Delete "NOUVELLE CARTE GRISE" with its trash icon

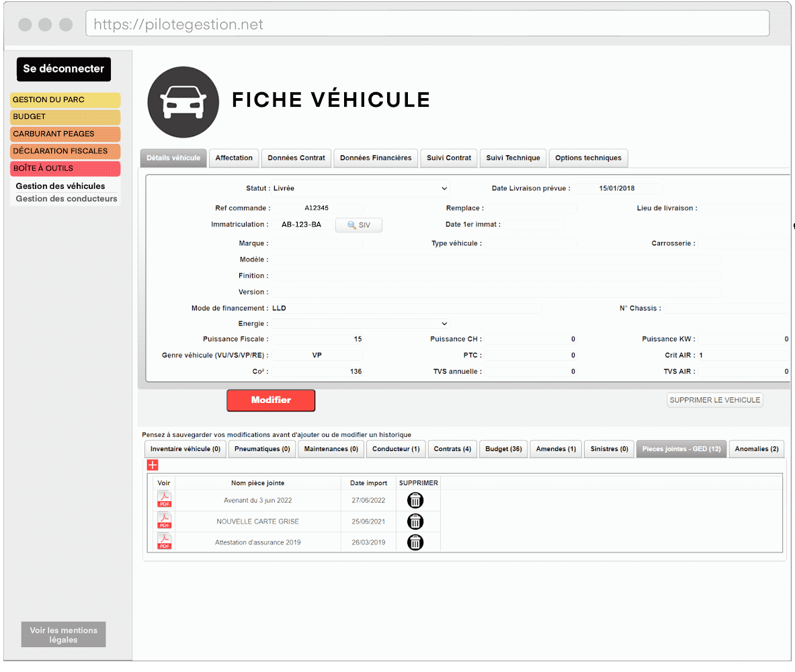point(415,521)
